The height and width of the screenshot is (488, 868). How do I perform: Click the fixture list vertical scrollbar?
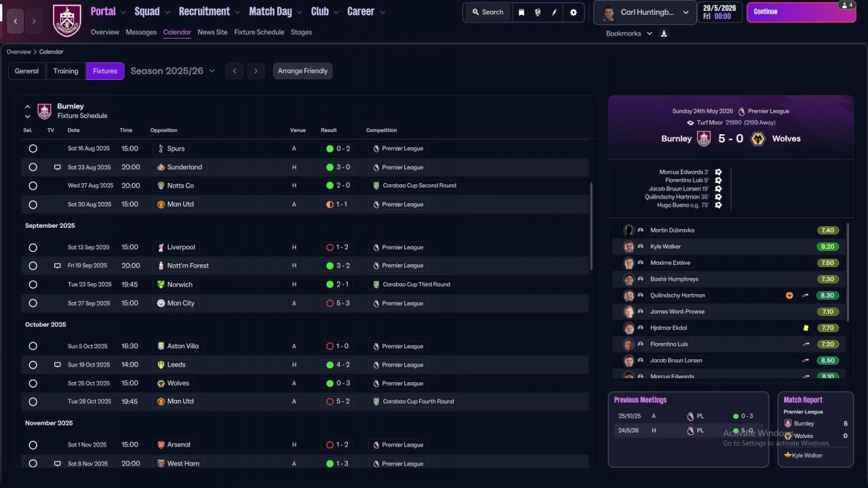(591, 225)
